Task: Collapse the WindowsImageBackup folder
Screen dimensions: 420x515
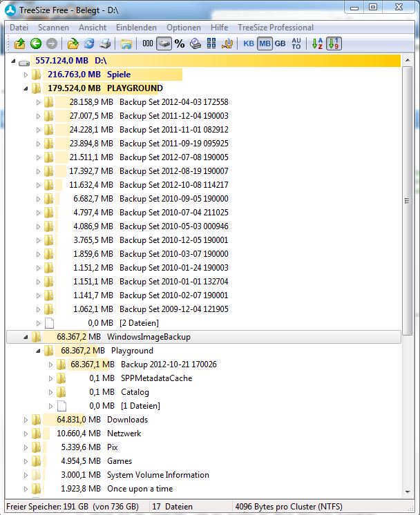Action: click(x=26, y=337)
